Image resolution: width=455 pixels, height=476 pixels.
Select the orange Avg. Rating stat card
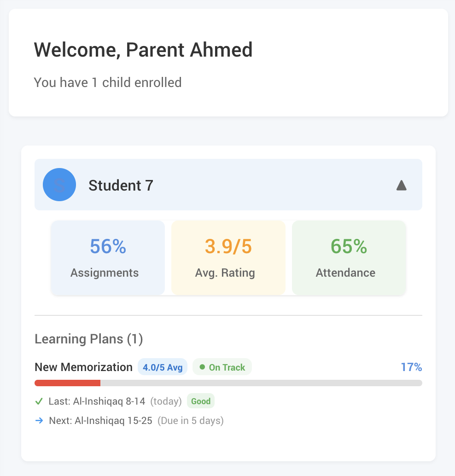228,258
